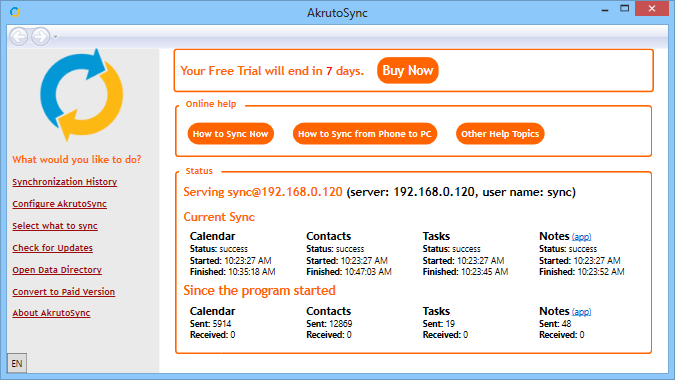Click Calendar Sent: 5914 value
The height and width of the screenshot is (380, 675).
pos(211,324)
